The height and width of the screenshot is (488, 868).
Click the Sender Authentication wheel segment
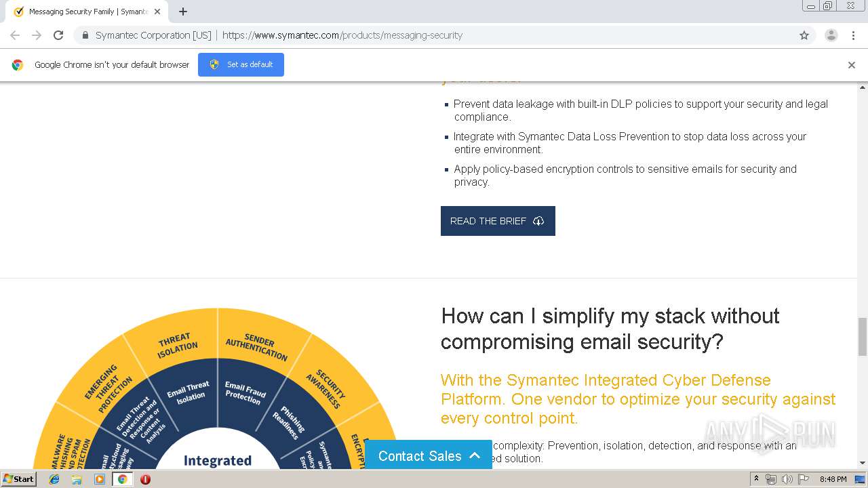[256, 346]
